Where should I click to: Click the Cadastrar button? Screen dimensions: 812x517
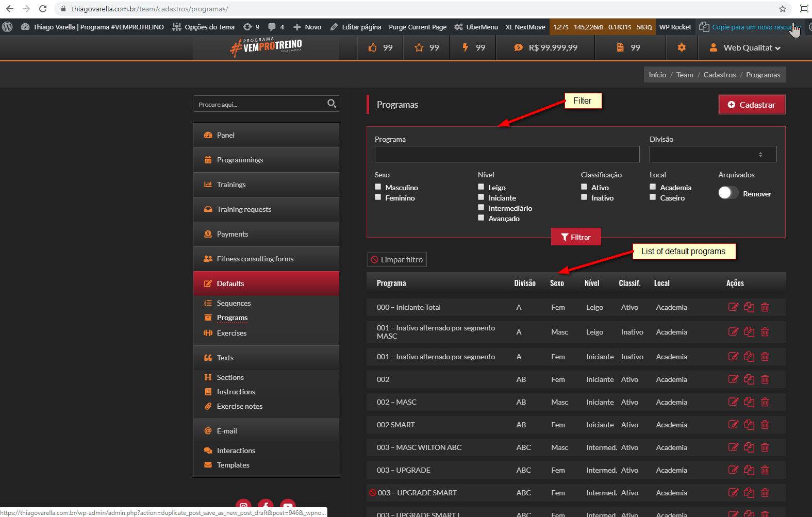(x=752, y=105)
